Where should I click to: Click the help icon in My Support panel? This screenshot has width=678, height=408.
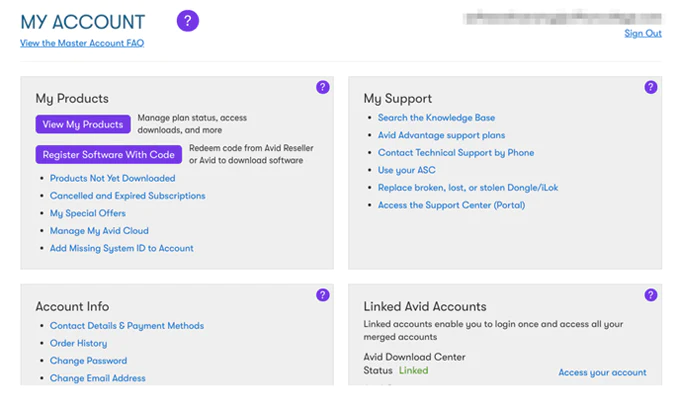coord(651,87)
